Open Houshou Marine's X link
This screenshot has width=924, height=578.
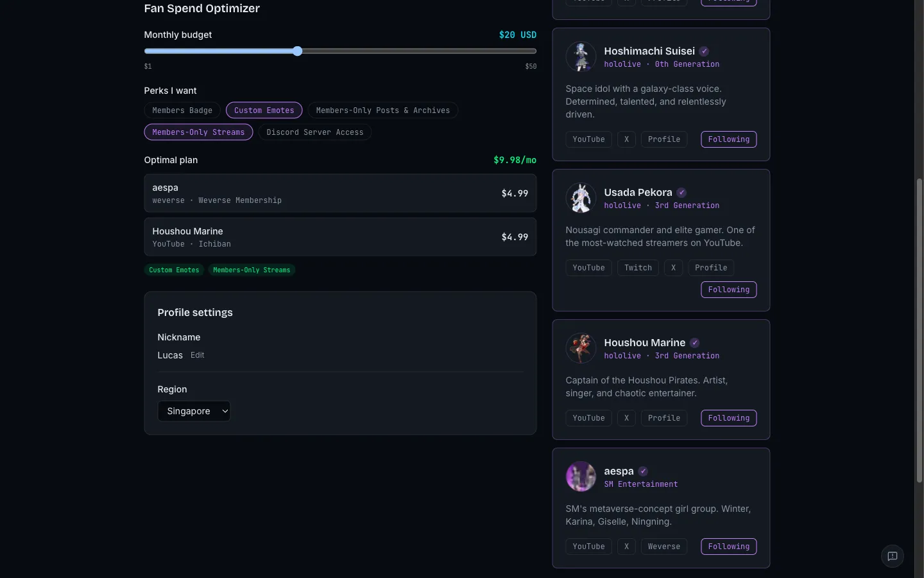[626, 418]
